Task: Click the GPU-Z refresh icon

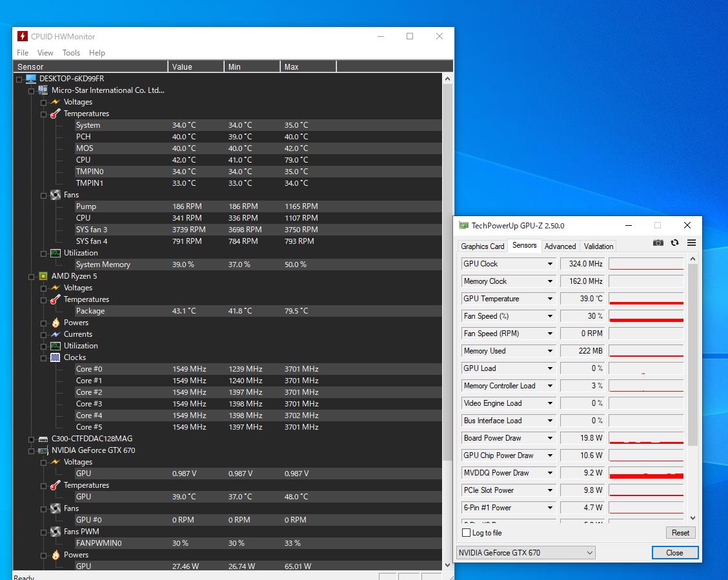Action: point(674,243)
